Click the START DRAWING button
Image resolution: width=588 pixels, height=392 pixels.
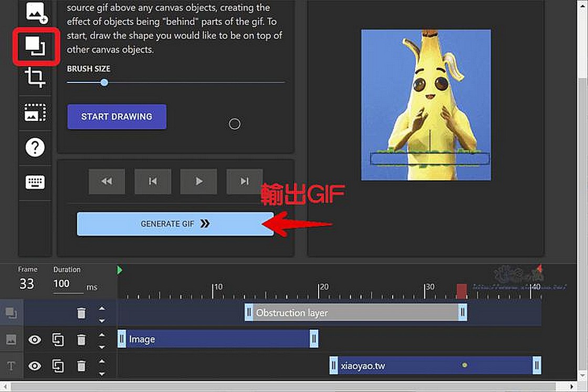[x=117, y=117]
